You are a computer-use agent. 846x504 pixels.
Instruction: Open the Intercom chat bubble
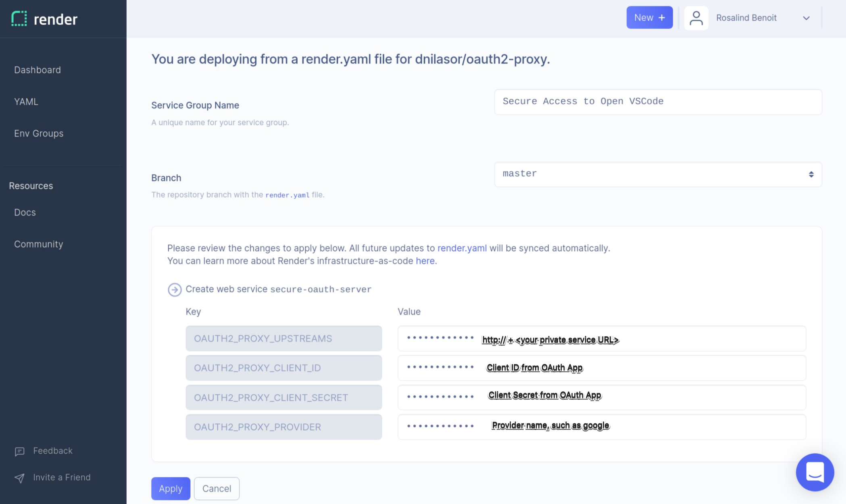815,472
